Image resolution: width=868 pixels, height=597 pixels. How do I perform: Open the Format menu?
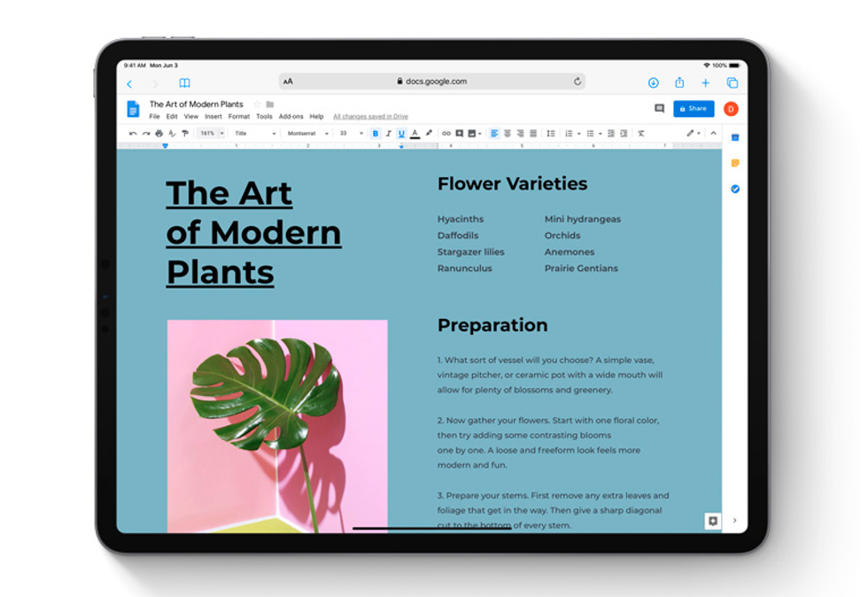[238, 116]
